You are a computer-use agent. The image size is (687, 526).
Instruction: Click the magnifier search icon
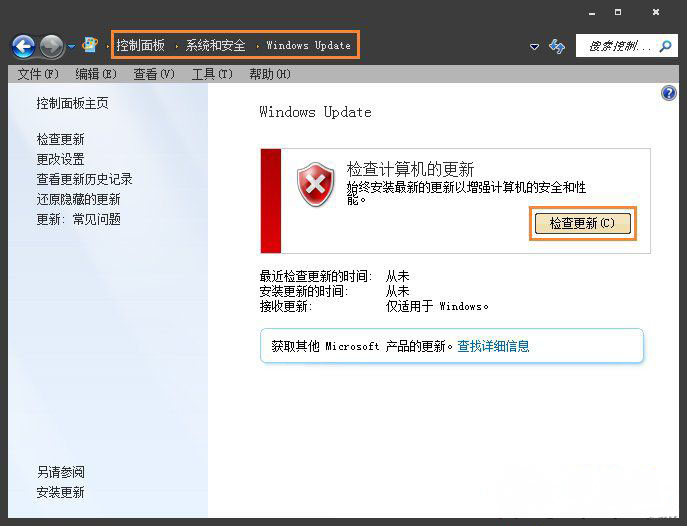point(666,46)
